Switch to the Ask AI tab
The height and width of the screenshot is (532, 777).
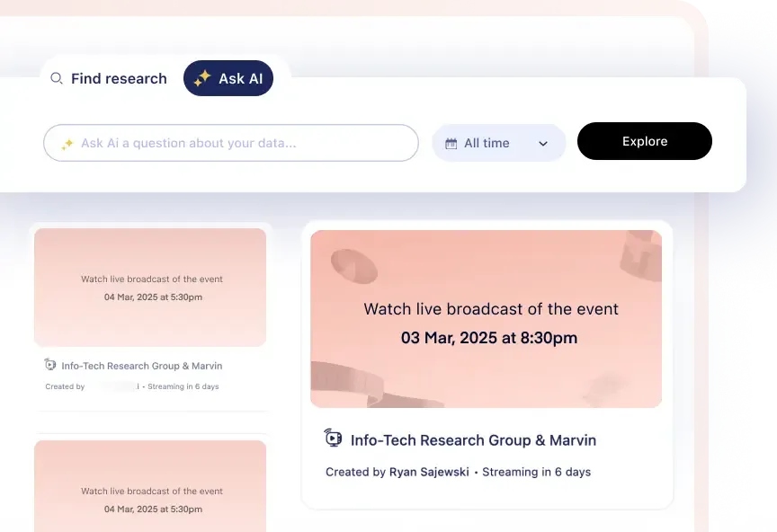[x=228, y=79]
